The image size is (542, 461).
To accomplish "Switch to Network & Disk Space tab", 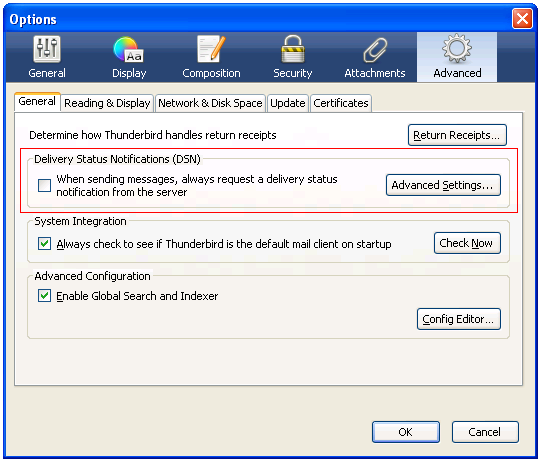I will click(210, 103).
